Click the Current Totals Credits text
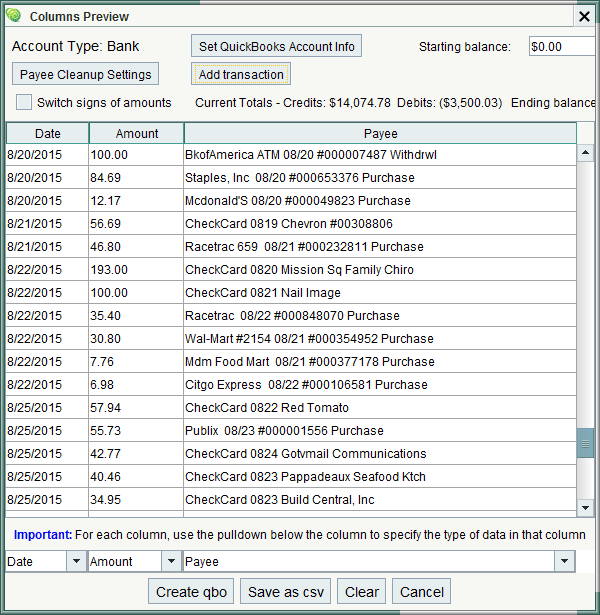Image resolution: width=600 pixels, height=615 pixels. click(x=293, y=103)
